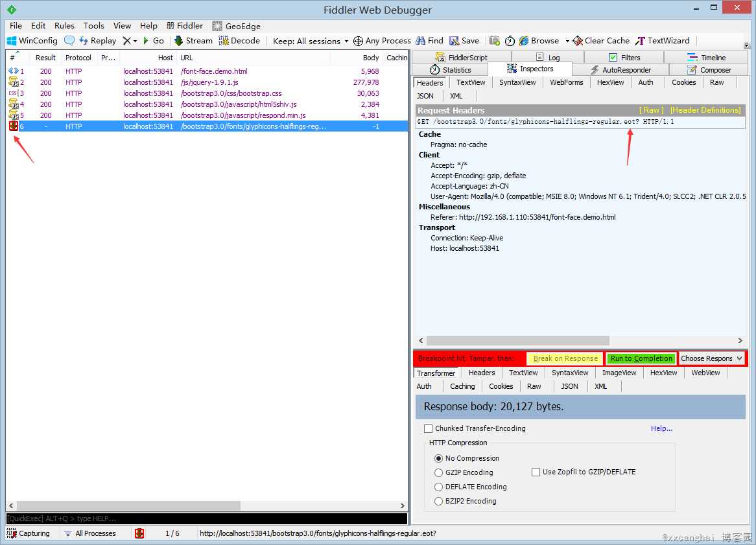
Task: Click the JS icon on session 2
Action: 13,82
